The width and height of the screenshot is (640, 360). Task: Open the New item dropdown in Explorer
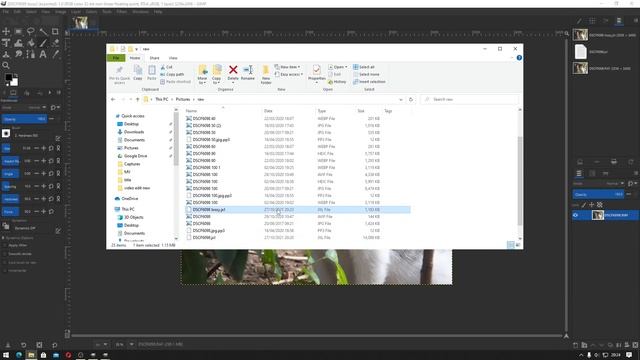click(288, 67)
